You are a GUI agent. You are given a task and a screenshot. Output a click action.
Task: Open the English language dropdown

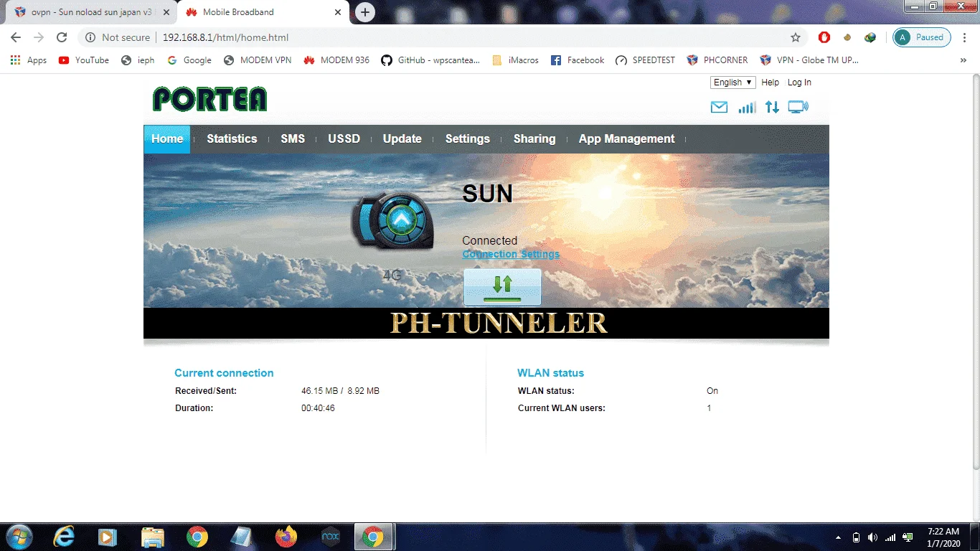pos(732,83)
